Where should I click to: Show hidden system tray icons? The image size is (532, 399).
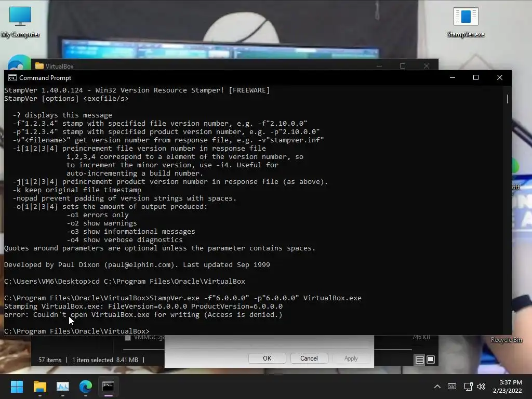437,386
